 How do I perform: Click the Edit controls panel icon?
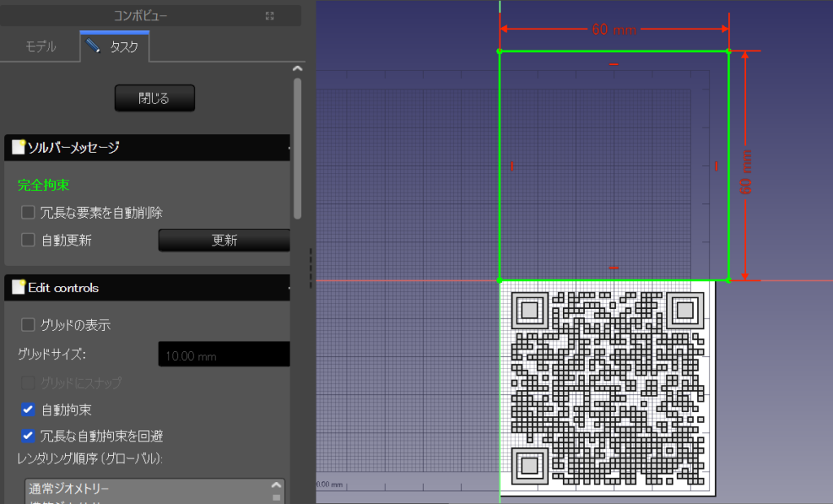pos(19,287)
